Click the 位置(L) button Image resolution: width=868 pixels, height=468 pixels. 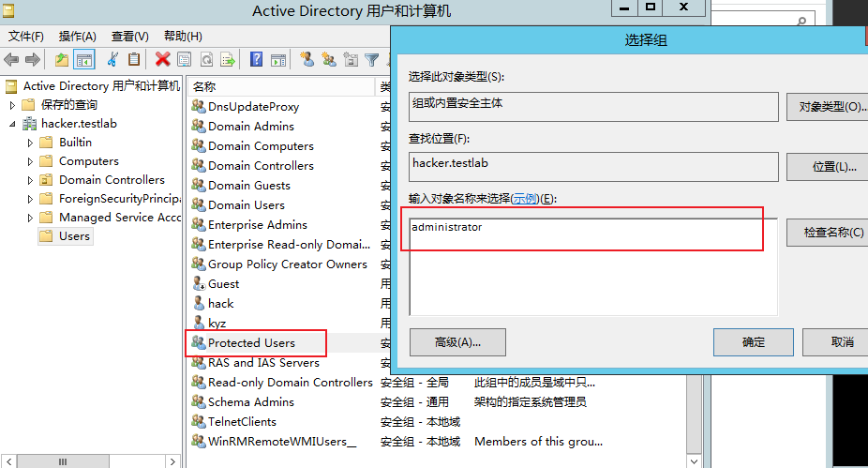[x=827, y=167]
